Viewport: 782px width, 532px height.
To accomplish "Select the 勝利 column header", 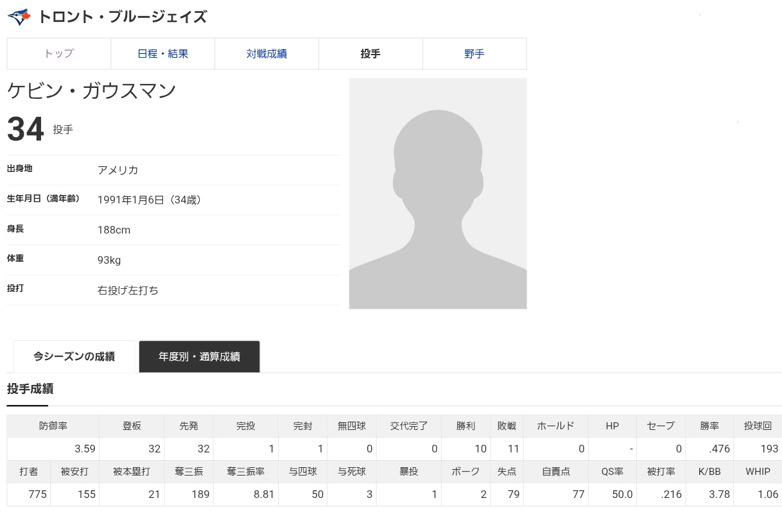I will 465,426.
